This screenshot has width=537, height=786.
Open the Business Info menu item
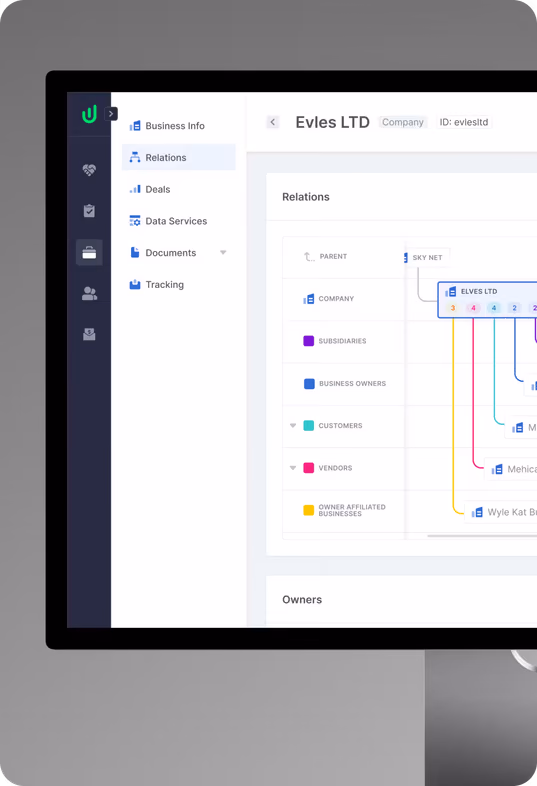[178, 126]
